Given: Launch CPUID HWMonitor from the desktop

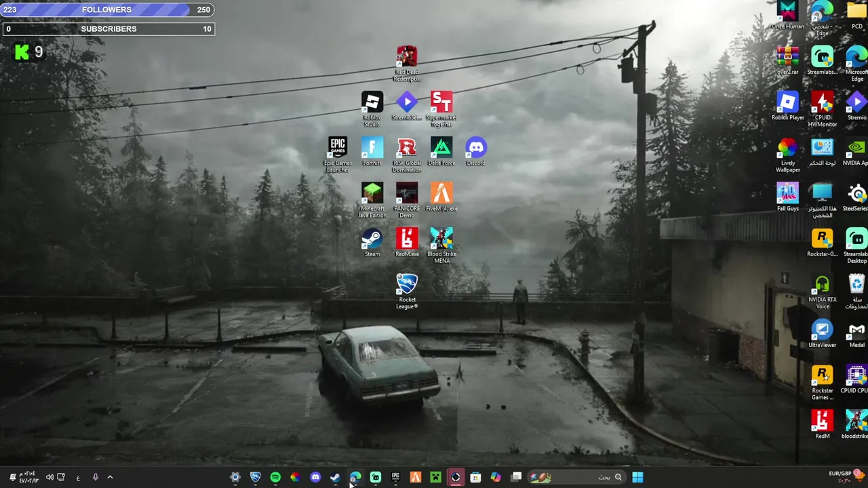Looking at the screenshot, I should point(823,109).
